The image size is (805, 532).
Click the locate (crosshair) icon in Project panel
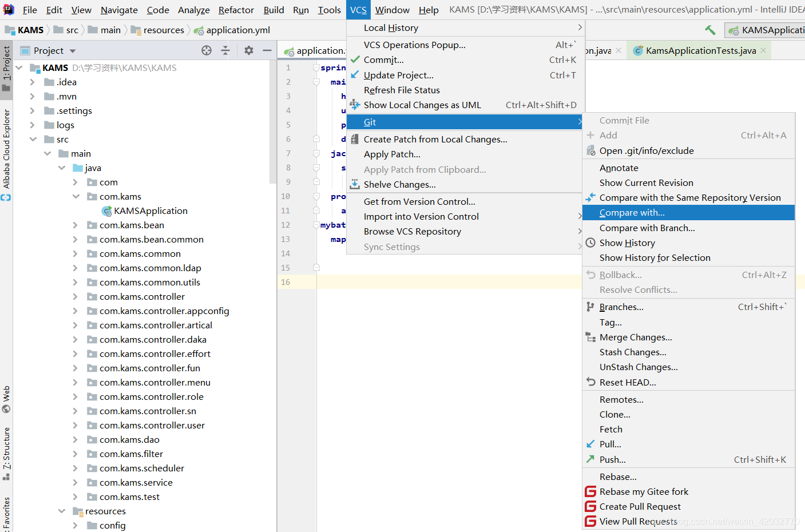(207, 50)
